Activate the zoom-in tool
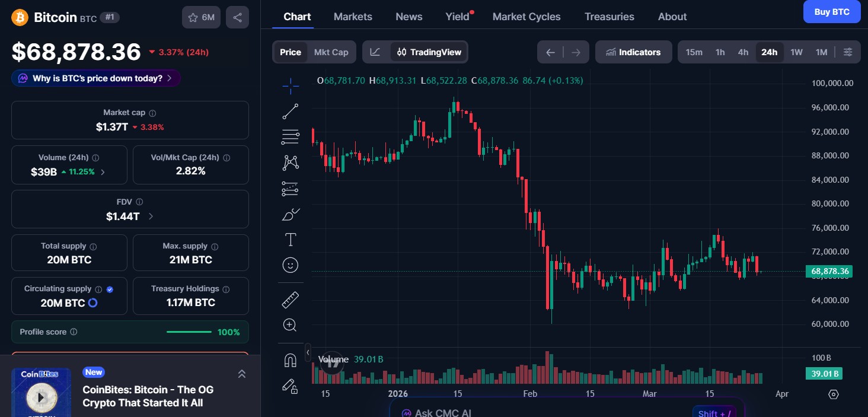The height and width of the screenshot is (417, 868). [x=290, y=324]
